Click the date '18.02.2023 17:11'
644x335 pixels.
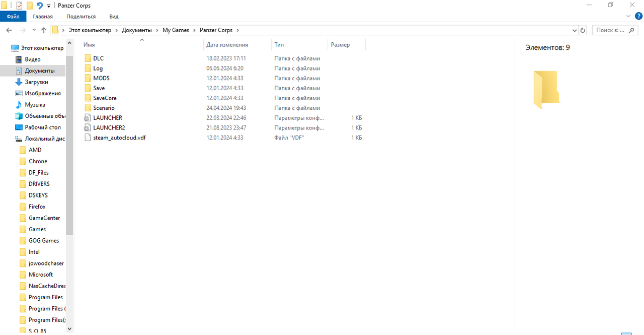(226, 58)
